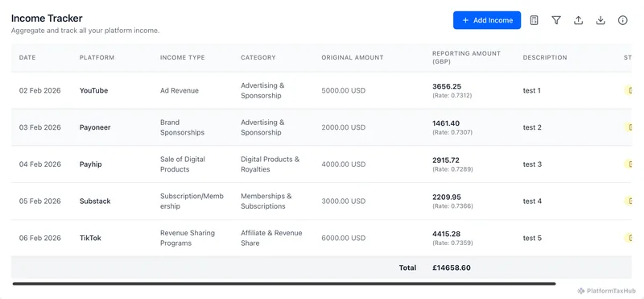Viewport: 644px width, 299px height.
Task: Open the info circle icon
Action: click(622, 20)
